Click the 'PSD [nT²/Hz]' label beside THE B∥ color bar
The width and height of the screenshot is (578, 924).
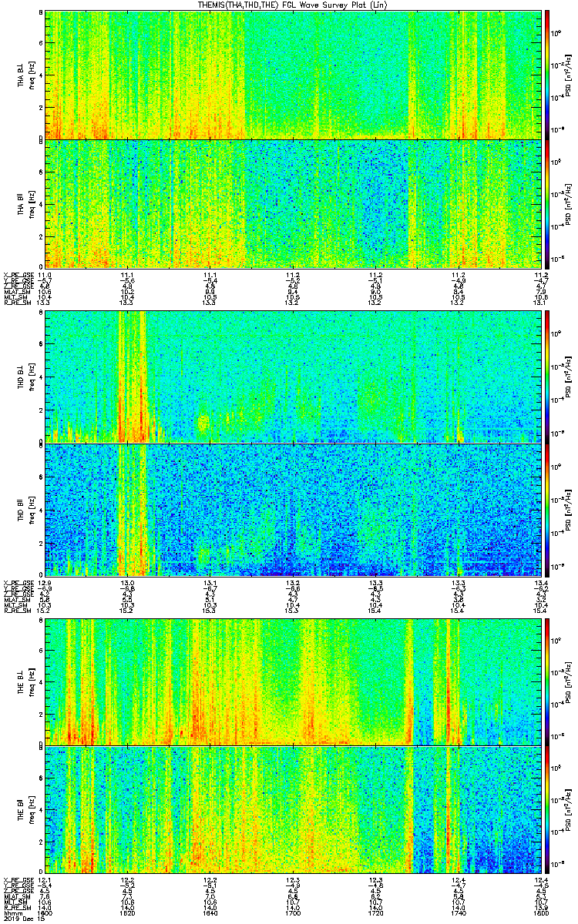point(568,812)
